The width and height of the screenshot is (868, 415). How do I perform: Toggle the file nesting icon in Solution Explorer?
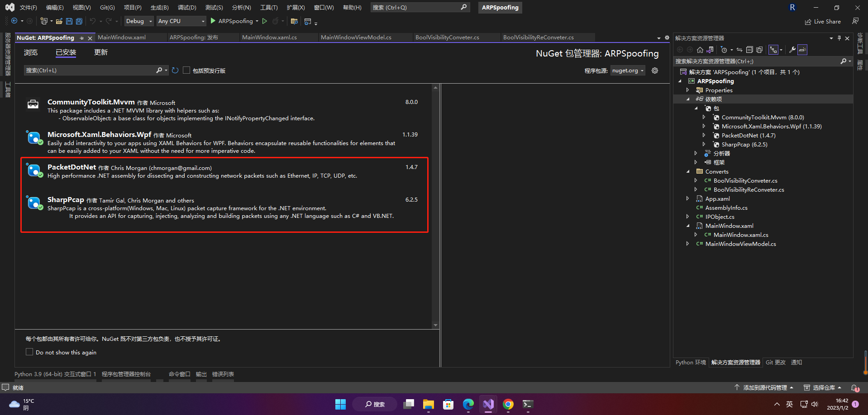pos(773,50)
